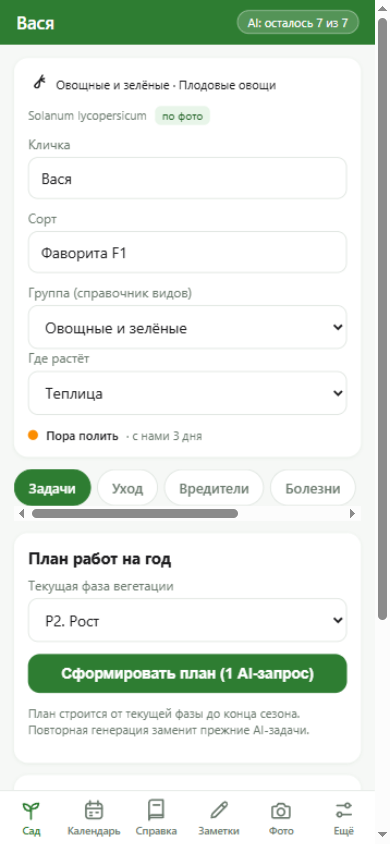Open the Сад tab icon
Screen dimensions: 390x844
(x=31, y=810)
